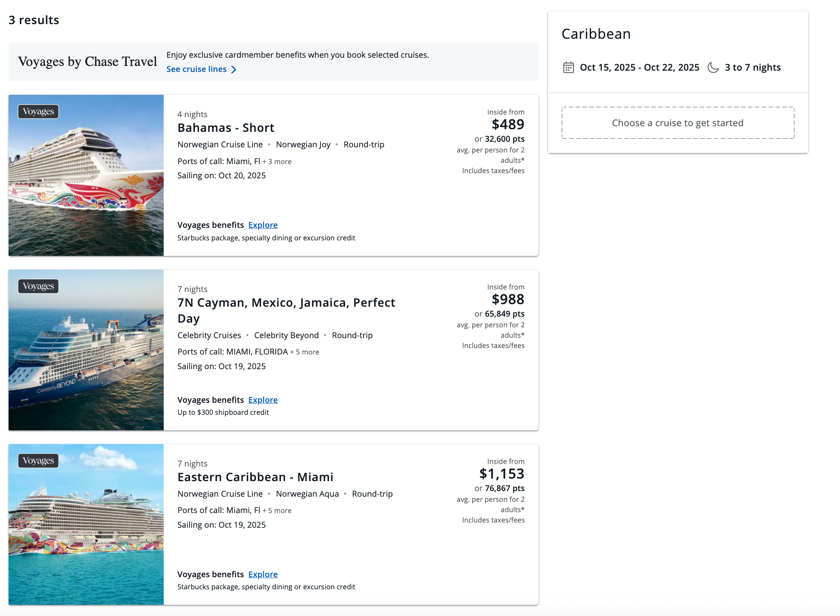Explore Voyages benefits for Eastern Caribbean cruise

[263, 575]
